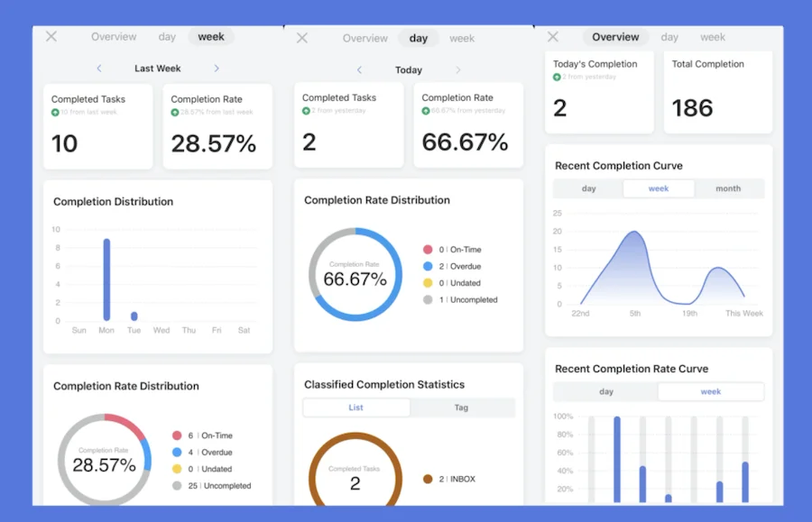Screen dimensions: 812x522
Task: Click the brown INBOX legend dot
Action: tap(428, 479)
